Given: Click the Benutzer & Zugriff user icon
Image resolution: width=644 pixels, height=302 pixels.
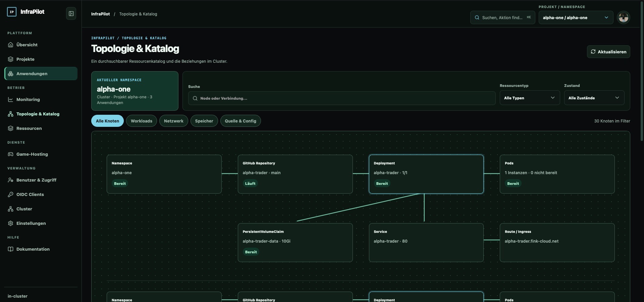Looking at the screenshot, I should (11, 180).
